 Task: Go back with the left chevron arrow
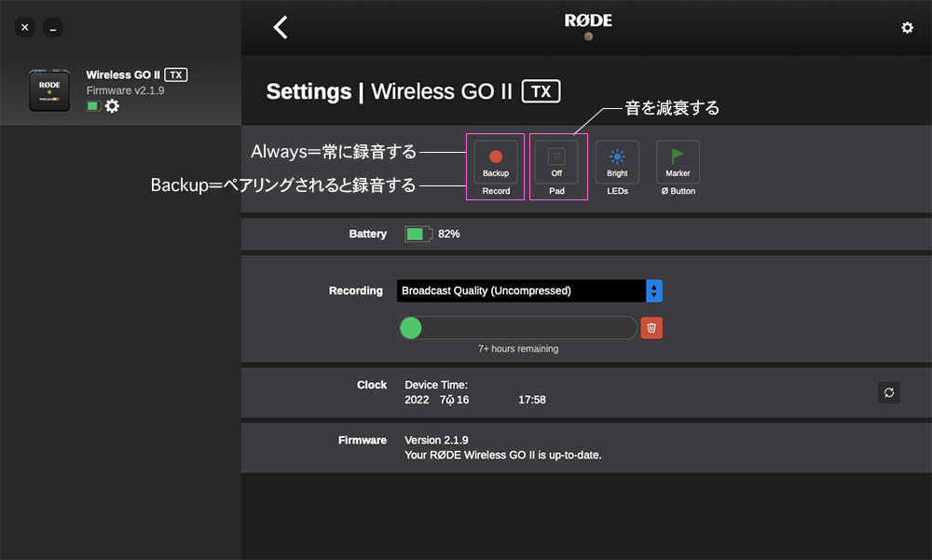point(281,27)
